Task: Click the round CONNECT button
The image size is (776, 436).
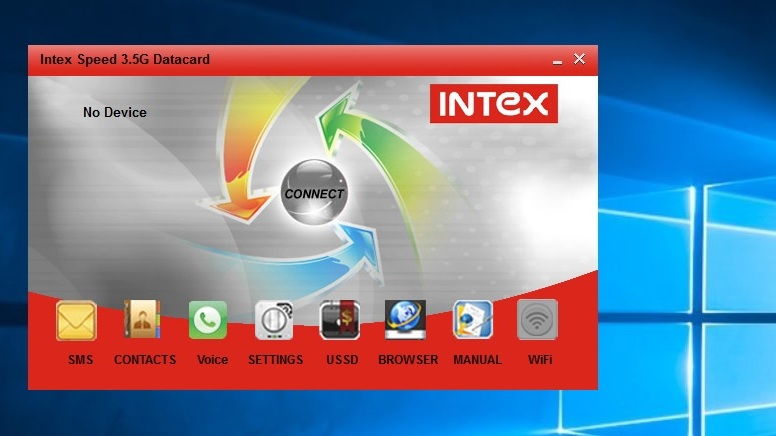Action: tap(314, 193)
